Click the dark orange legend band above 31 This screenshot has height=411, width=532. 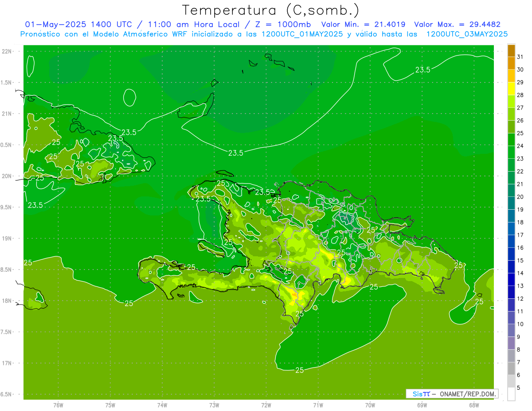[x=511, y=51]
